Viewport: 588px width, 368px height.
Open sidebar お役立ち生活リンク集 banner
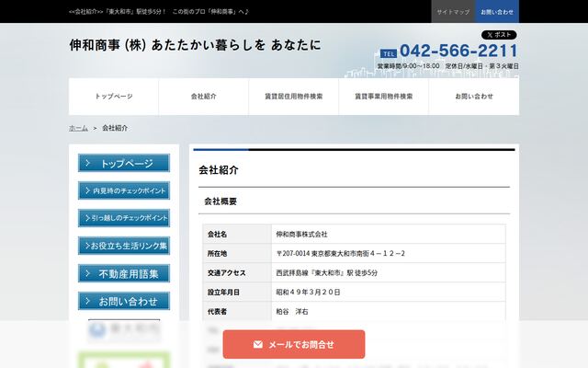click(x=124, y=246)
